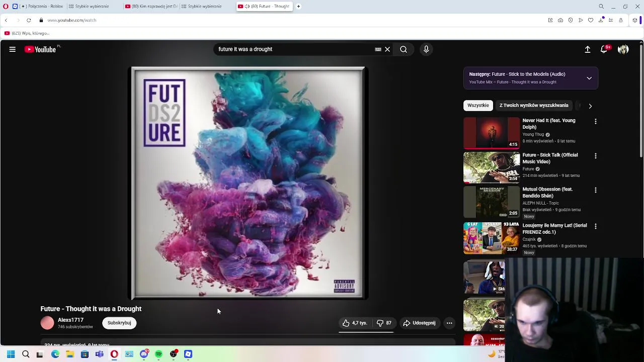Open the Alexs1717 channel name
Image resolution: width=644 pixels, height=362 pixels.
tap(70, 320)
